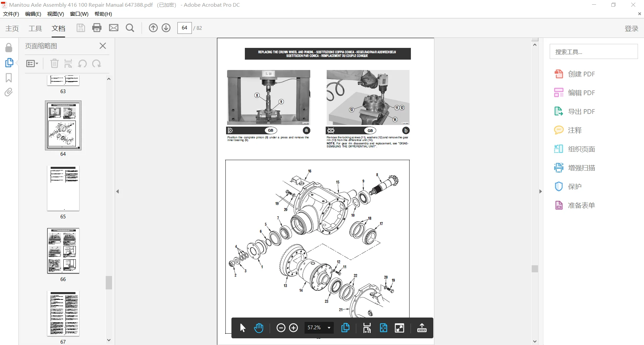Switch to the 工具 tab
644x345 pixels.
coord(35,28)
